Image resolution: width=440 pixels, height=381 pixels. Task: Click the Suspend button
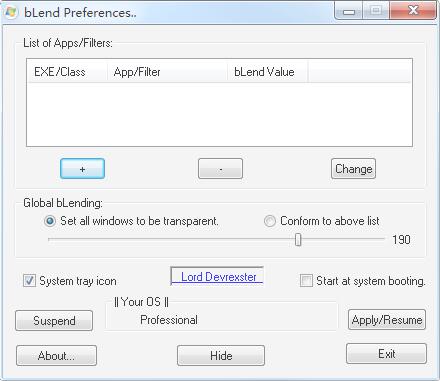pos(54,321)
